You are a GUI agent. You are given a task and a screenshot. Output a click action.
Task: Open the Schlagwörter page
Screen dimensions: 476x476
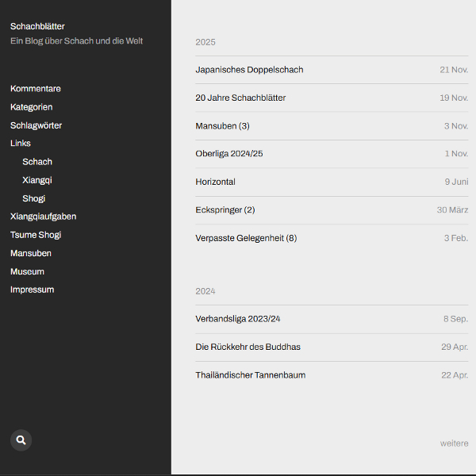36,125
